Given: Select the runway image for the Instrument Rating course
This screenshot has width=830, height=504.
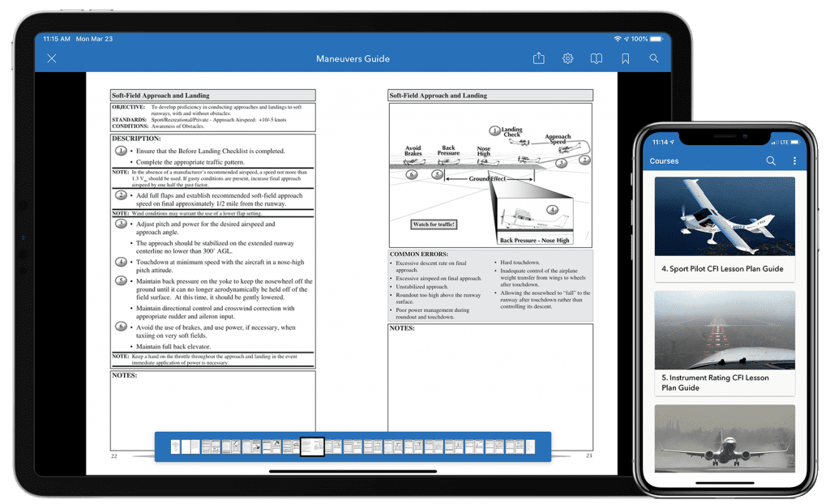Looking at the screenshot, I should coord(724,330).
